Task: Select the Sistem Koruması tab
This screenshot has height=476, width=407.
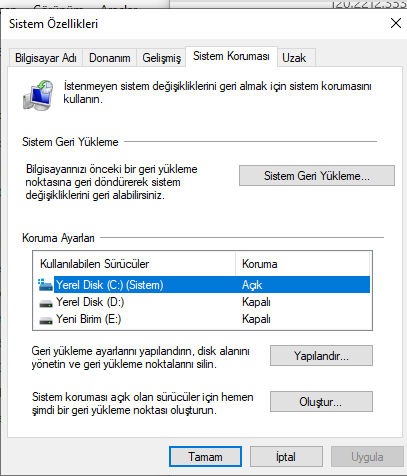Action: [x=231, y=56]
